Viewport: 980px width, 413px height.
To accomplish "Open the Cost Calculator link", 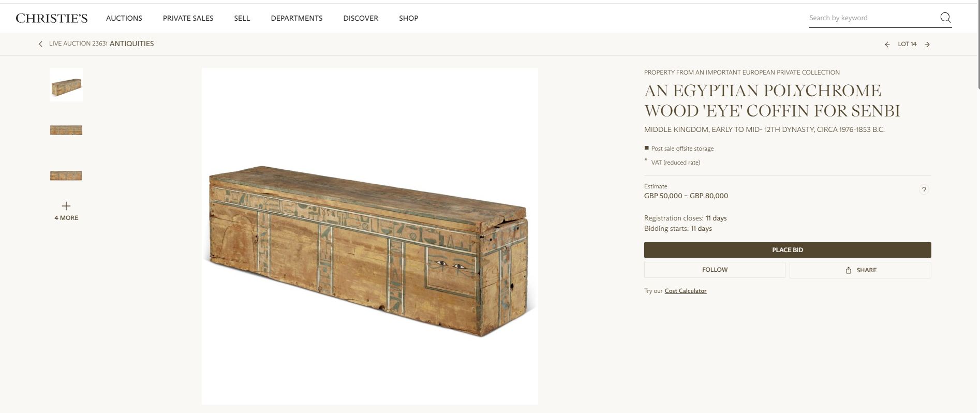I will (x=685, y=291).
